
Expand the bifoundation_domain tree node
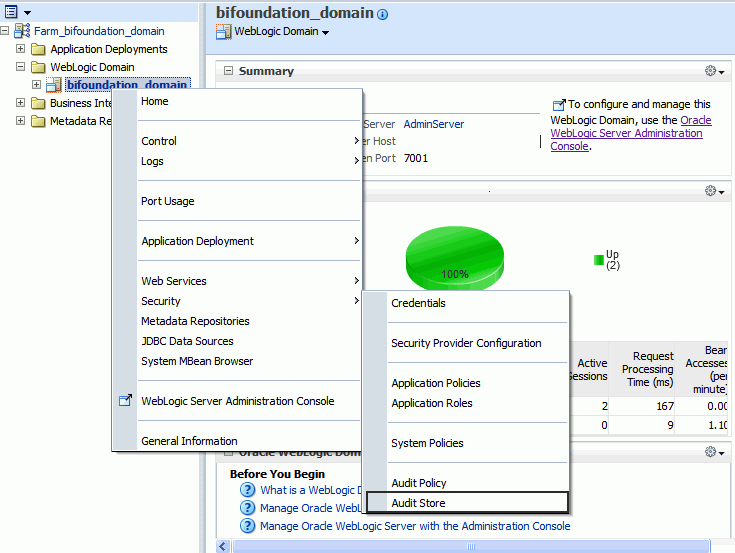point(36,84)
